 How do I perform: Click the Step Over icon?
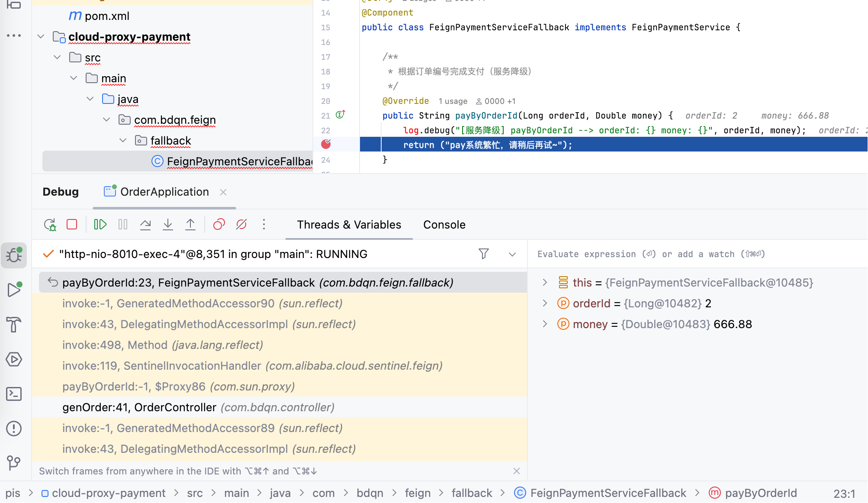(145, 224)
